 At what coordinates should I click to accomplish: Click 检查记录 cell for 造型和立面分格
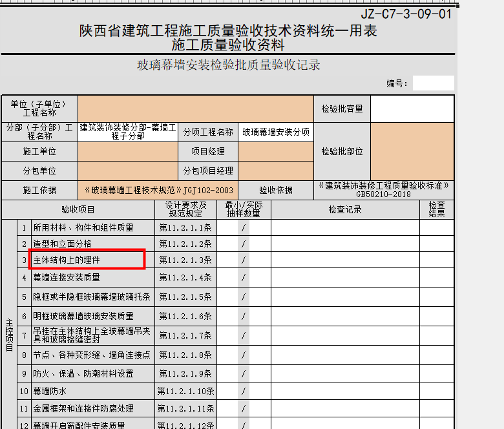pyautogui.click(x=344, y=244)
